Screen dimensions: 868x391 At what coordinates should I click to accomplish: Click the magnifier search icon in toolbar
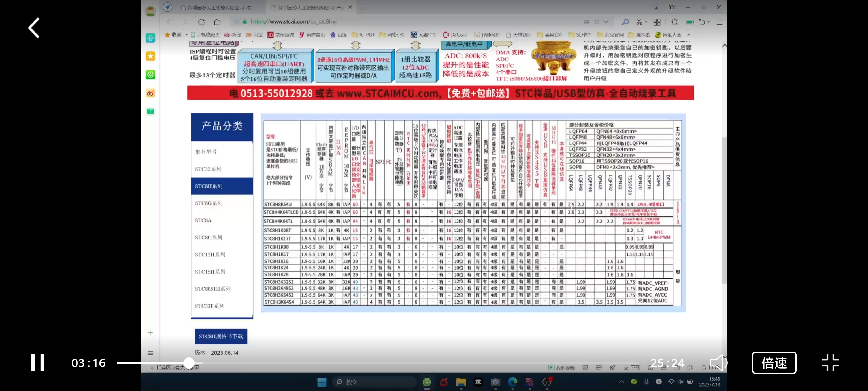click(625, 22)
